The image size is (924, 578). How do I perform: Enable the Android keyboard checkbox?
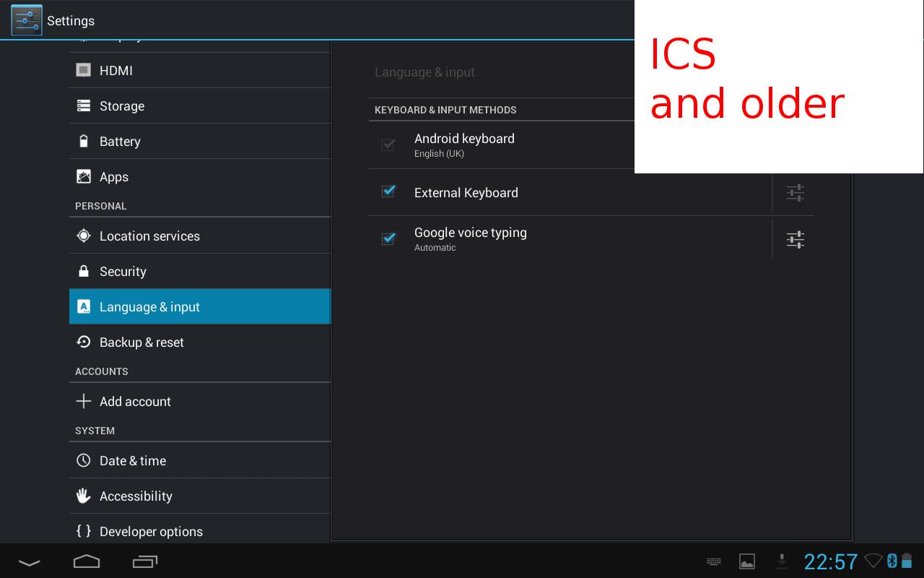[x=388, y=145]
